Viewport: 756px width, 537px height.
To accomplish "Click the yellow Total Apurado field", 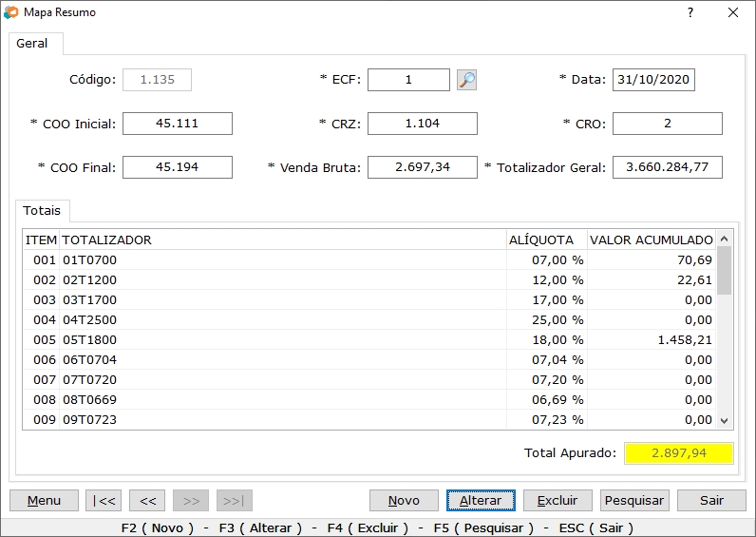I will pos(679,453).
